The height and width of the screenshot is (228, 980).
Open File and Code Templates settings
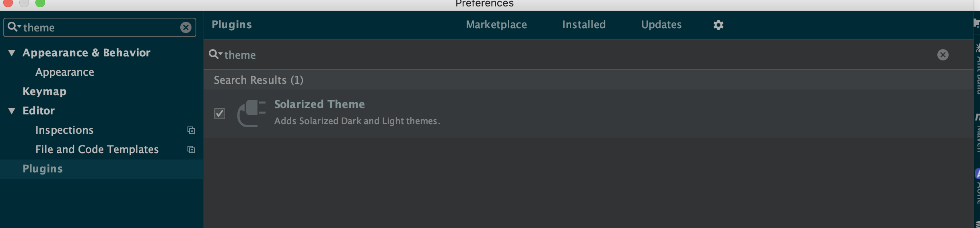(97, 149)
